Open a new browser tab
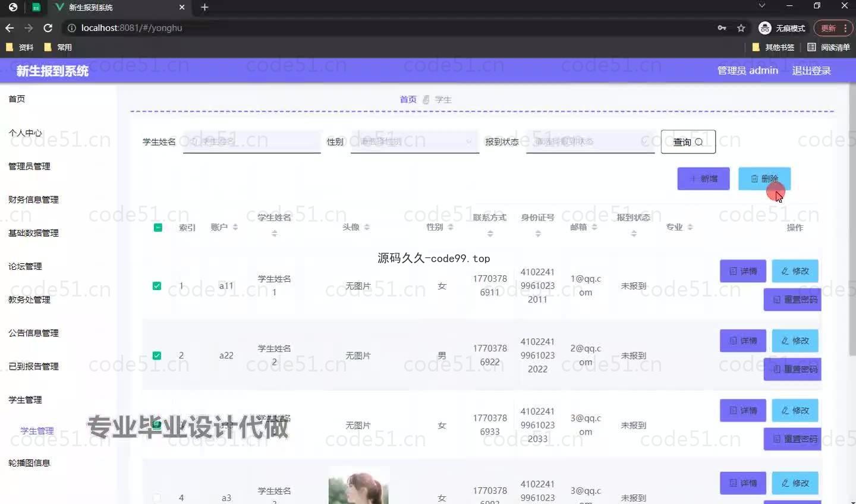 point(204,7)
